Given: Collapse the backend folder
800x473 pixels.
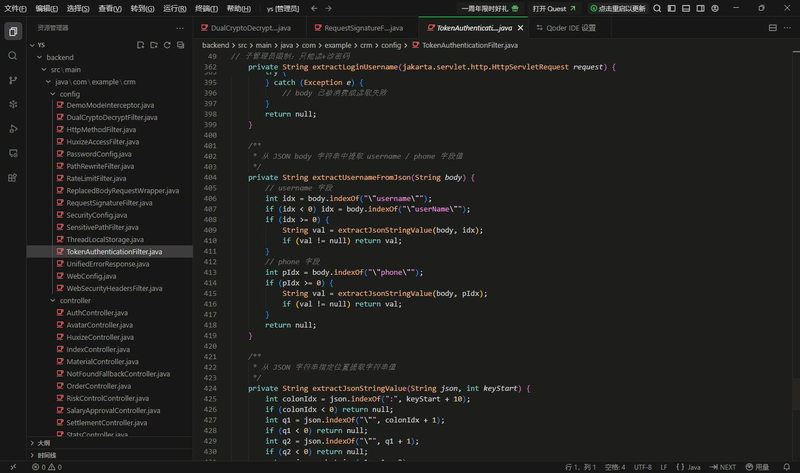Looking at the screenshot, I should 39,57.
